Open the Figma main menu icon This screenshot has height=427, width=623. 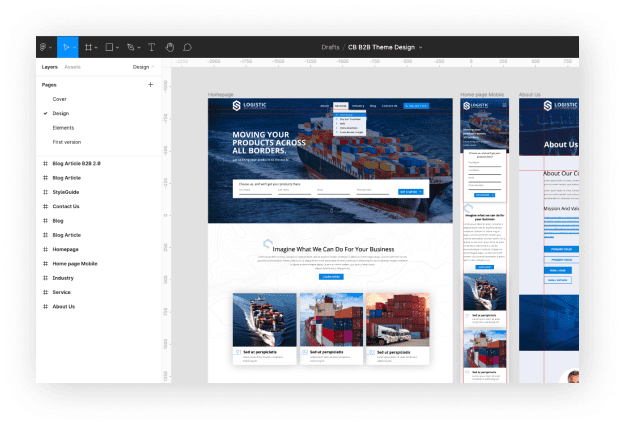[43, 47]
